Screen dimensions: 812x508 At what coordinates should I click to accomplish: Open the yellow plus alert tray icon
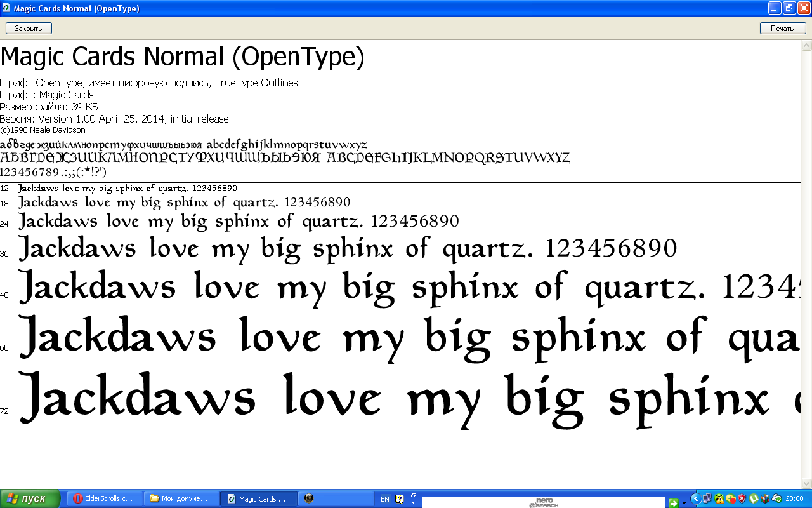[x=730, y=499]
